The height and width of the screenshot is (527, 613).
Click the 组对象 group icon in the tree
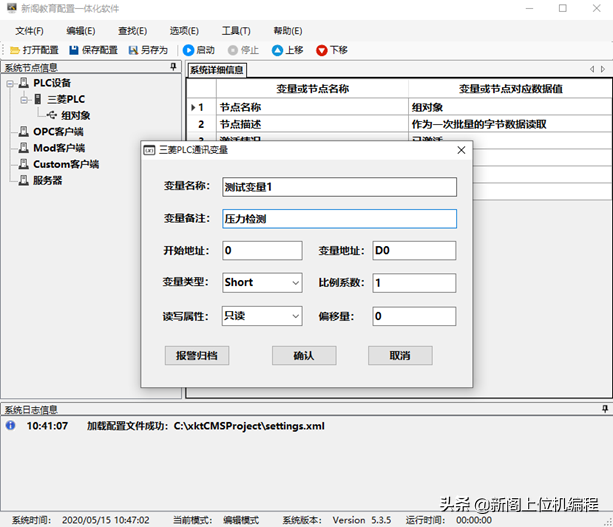tap(52, 115)
